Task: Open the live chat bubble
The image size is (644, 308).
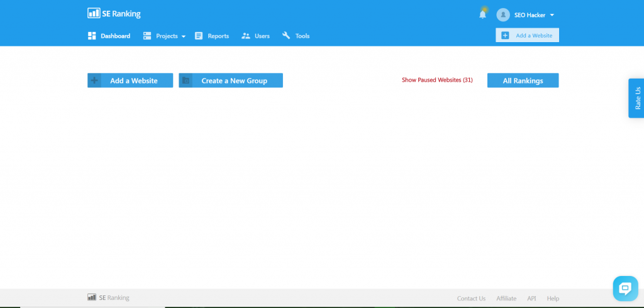Action: (625, 289)
